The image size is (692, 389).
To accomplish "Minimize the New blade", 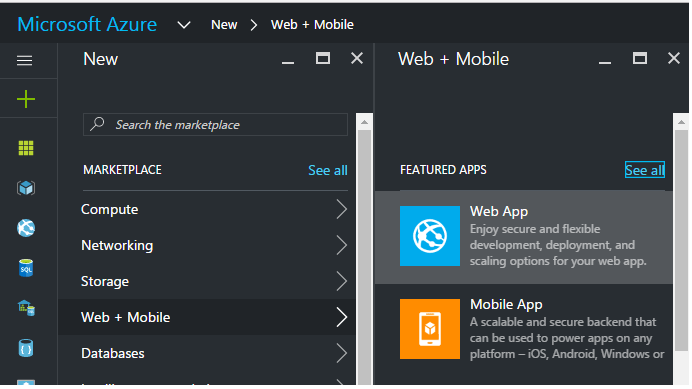I will (288, 63).
